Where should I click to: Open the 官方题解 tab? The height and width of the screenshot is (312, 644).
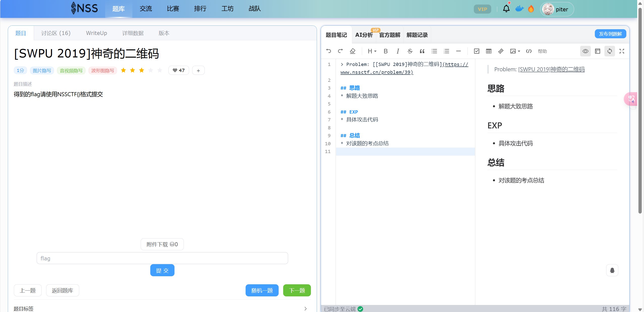(390, 35)
